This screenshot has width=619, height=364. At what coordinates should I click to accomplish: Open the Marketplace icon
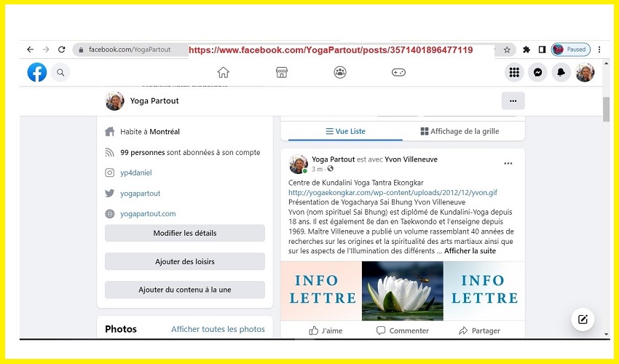282,72
